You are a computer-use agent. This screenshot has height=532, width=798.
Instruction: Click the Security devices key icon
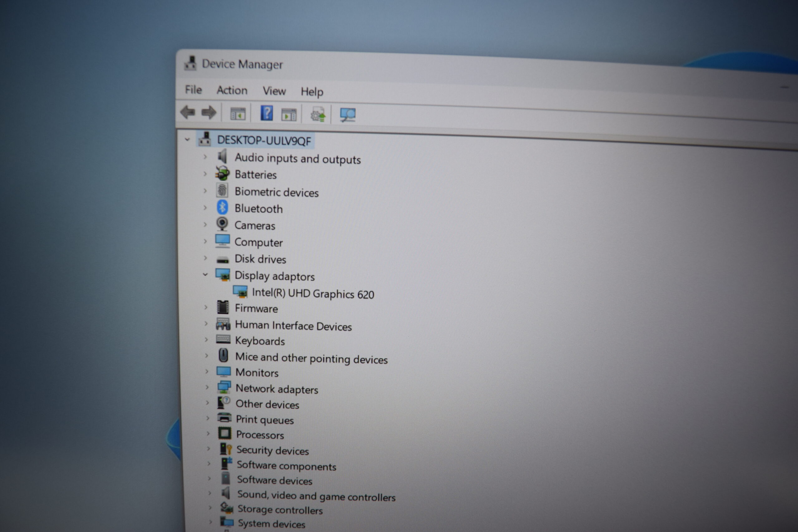[x=226, y=449]
